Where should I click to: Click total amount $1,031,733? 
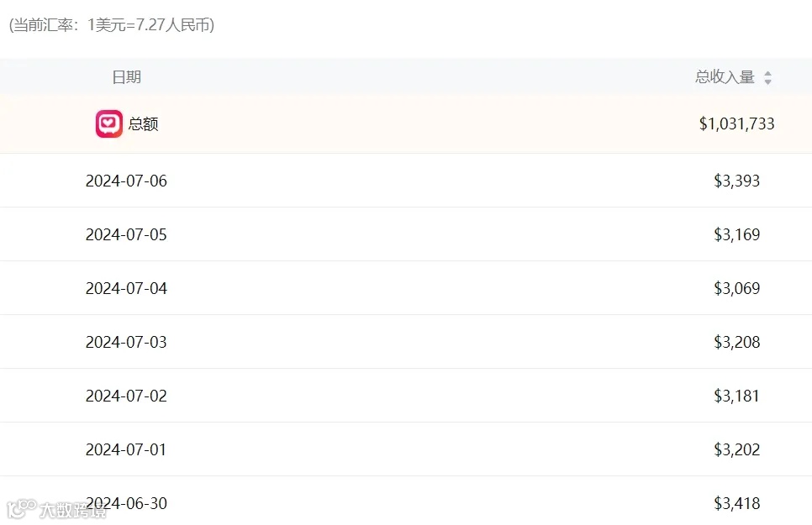736,124
